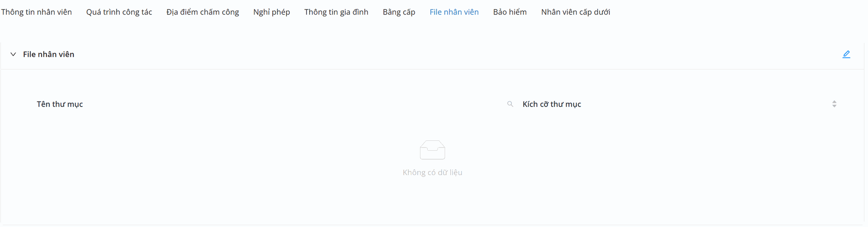Image resolution: width=868 pixels, height=227 pixels.
Task: Switch to Quá trình công tác tab
Action: coord(119,12)
